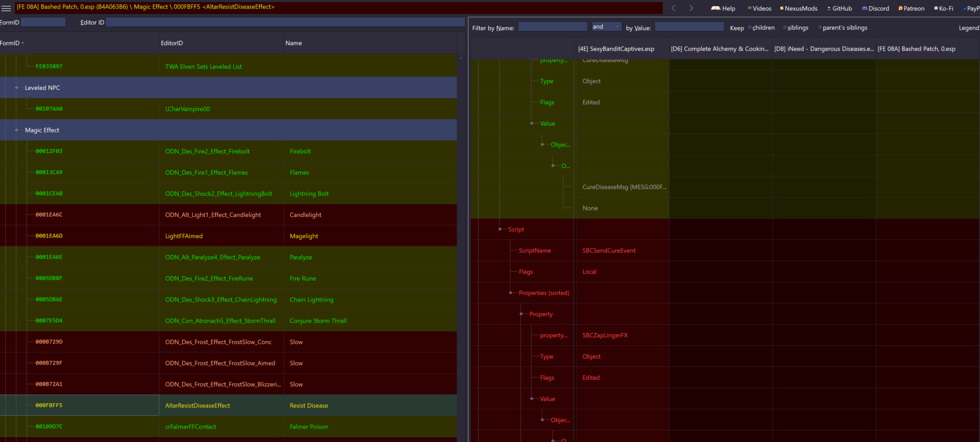Open the Patreon link

pyautogui.click(x=912, y=9)
